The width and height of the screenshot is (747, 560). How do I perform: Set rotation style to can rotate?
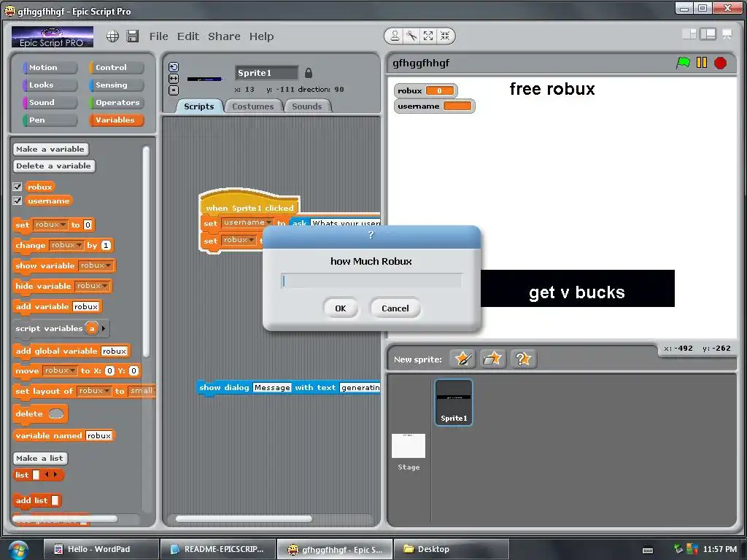point(174,67)
